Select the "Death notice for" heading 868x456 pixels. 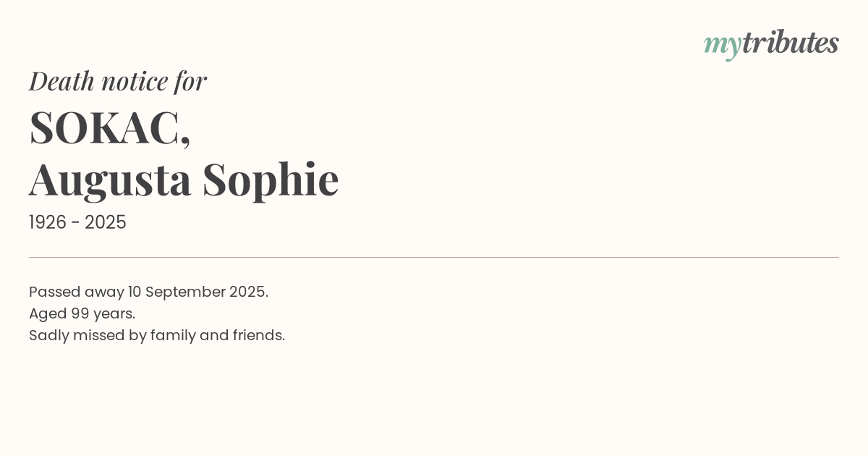pyautogui.click(x=118, y=81)
